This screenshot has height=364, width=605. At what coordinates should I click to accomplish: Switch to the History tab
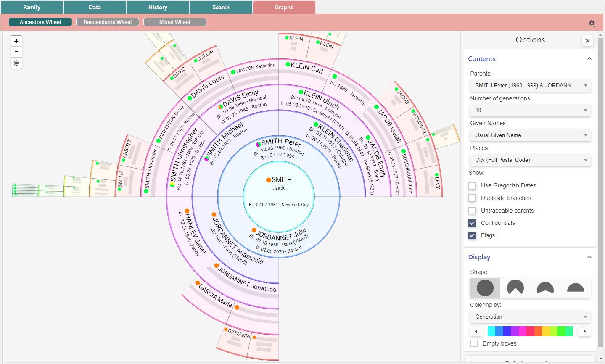pos(158,7)
